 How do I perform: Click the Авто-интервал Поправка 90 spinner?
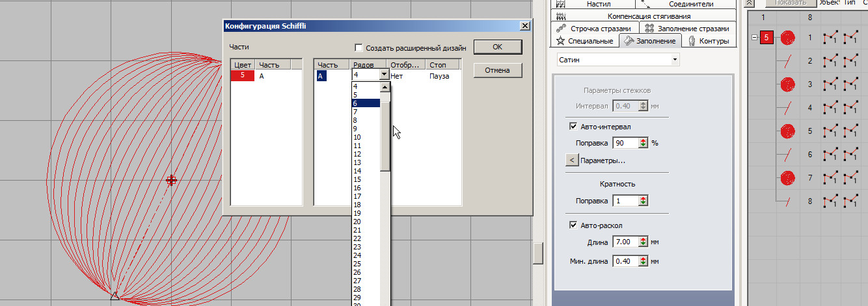644,143
